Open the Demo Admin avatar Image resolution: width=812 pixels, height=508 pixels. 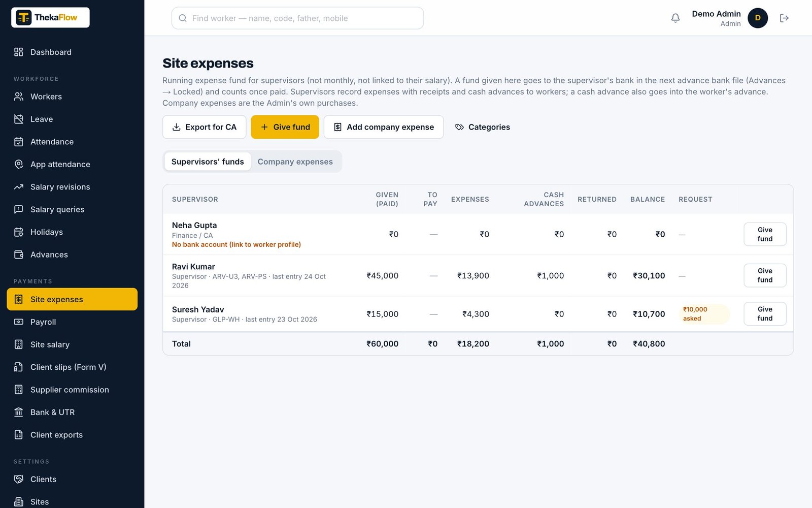(758, 18)
